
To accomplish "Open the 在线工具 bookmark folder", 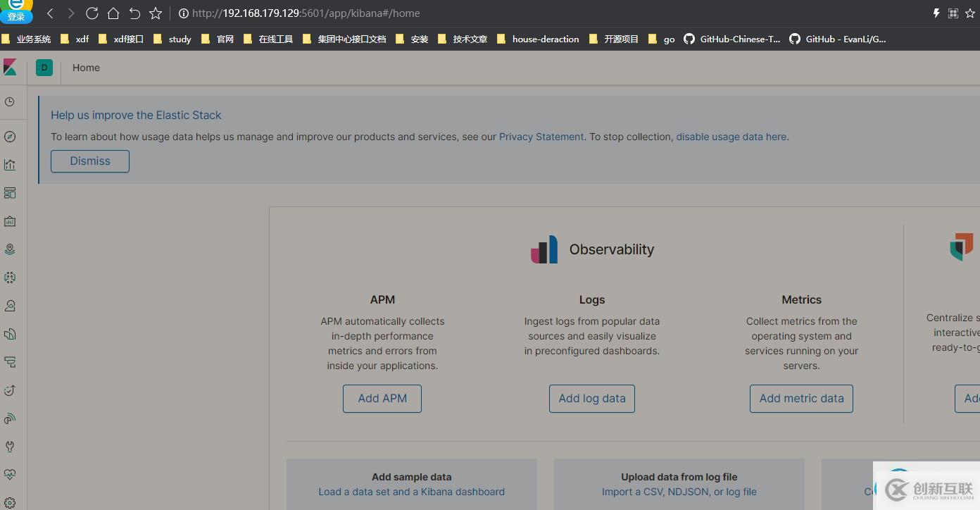I will click(x=268, y=39).
